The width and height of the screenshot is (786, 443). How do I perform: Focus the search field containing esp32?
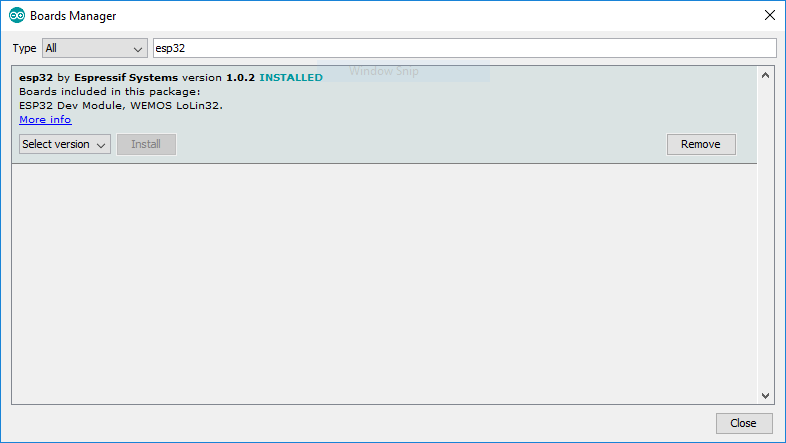point(465,48)
